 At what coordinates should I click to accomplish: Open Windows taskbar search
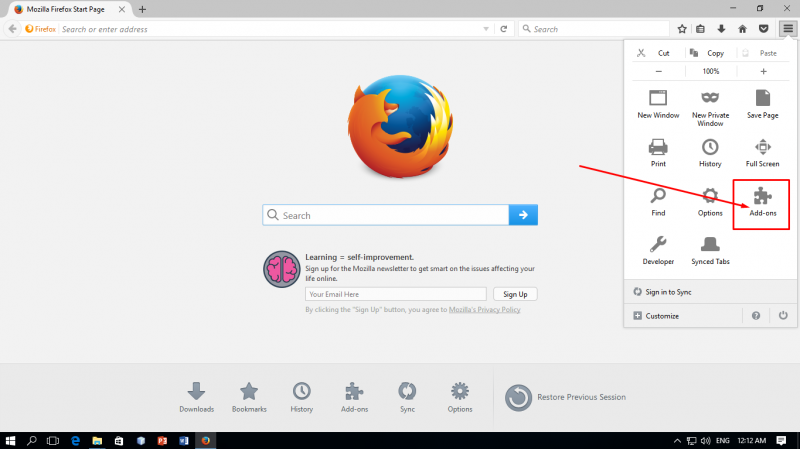[x=32, y=440]
